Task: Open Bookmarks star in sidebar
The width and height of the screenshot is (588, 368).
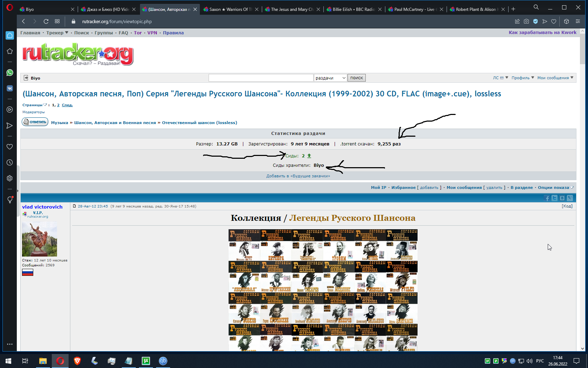Action: (x=10, y=51)
